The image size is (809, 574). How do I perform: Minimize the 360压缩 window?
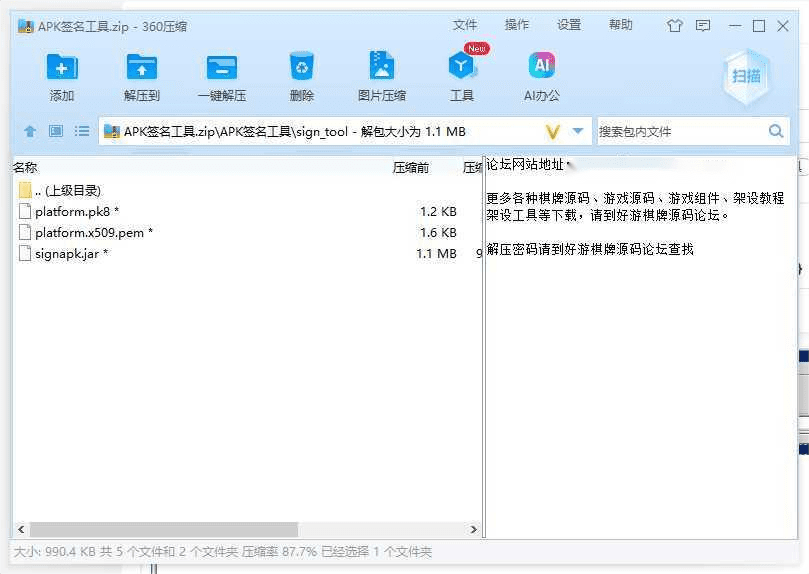pyautogui.click(x=735, y=25)
